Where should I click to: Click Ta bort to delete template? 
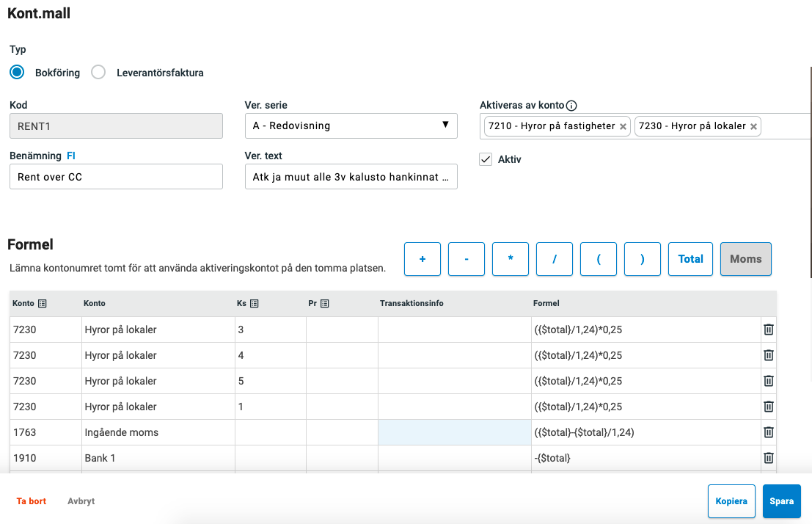pyautogui.click(x=31, y=501)
